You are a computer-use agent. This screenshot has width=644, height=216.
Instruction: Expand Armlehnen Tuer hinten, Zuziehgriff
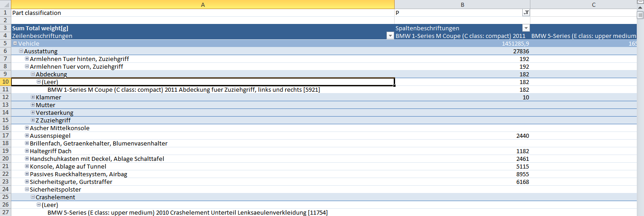click(x=27, y=59)
